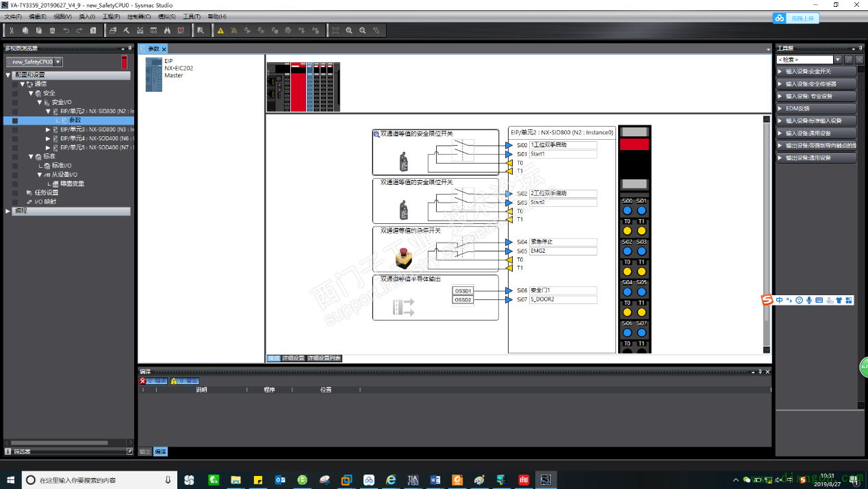The image size is (868, 489).
Task: Click the yellow warning triangle toolbar icon
Action: point(220,30)
